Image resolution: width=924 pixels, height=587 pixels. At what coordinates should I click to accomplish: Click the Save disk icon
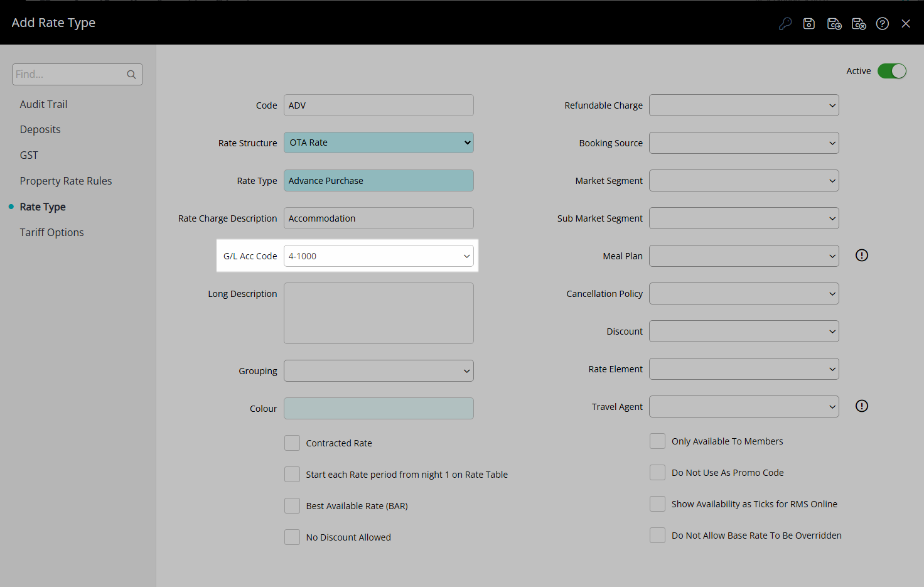point(809,24)
